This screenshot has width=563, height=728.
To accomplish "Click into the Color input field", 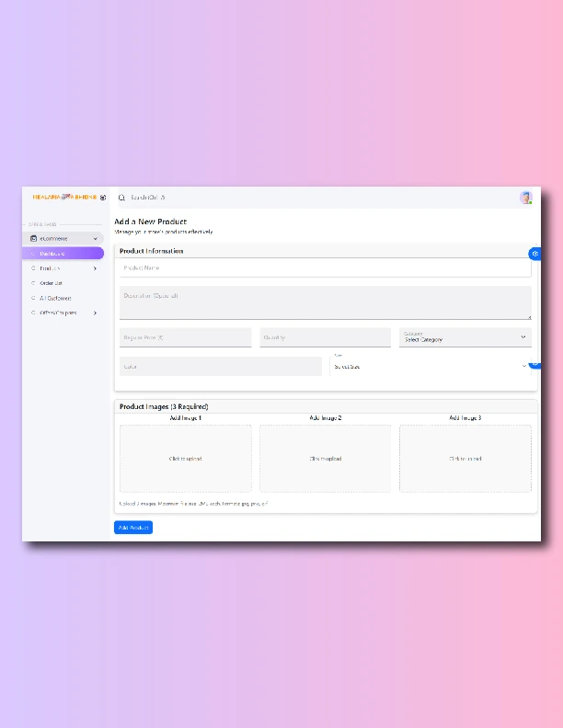I will [x=220, y=366].
